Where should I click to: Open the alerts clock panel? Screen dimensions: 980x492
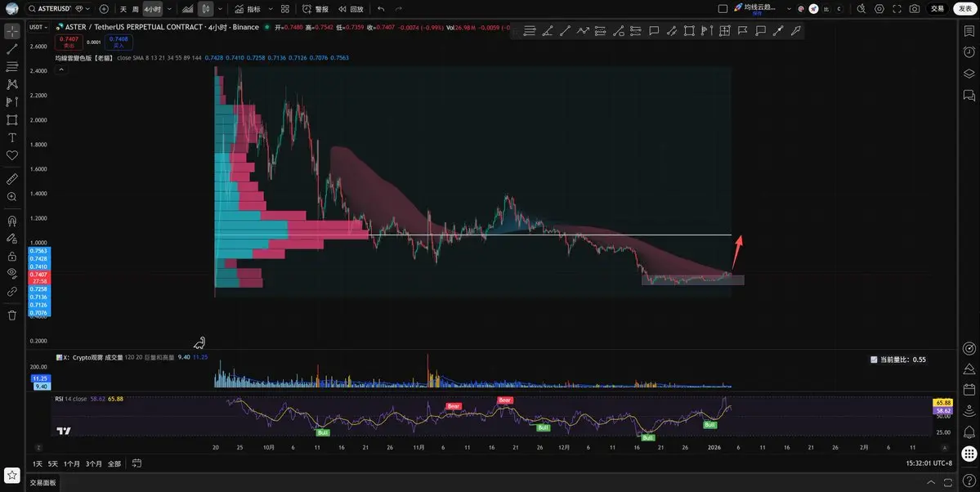point(969,51)
